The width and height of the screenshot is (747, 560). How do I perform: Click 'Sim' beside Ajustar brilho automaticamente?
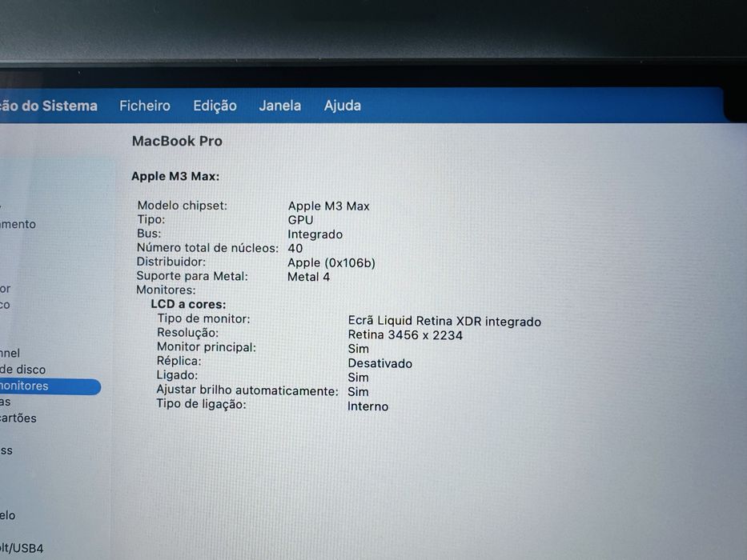click(358, 392)
